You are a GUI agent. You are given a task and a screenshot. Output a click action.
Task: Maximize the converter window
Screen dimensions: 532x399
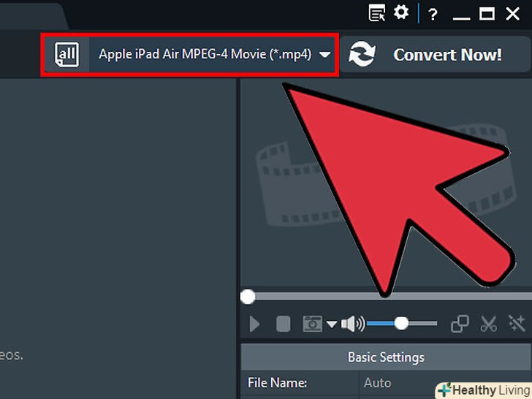tap(487, 14)
